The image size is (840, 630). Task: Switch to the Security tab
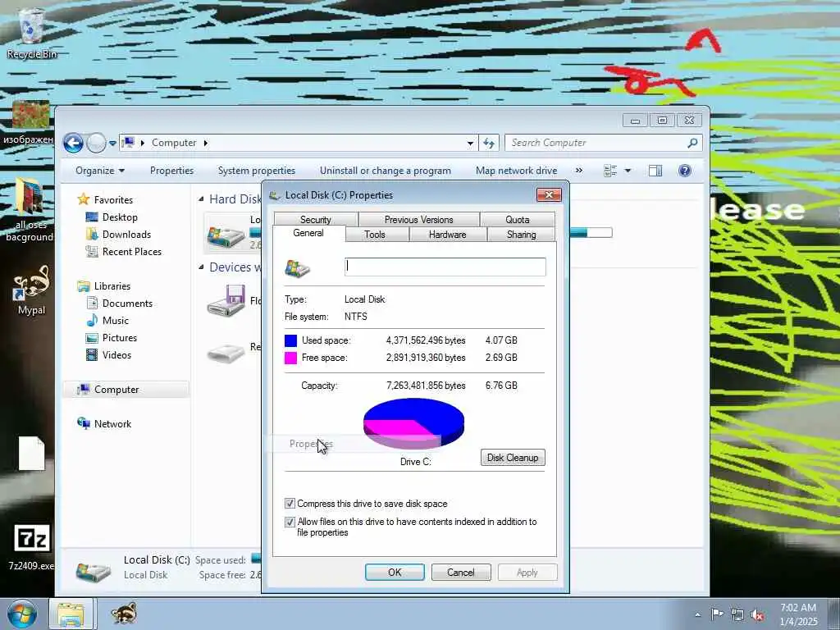(x=316, y=220)
